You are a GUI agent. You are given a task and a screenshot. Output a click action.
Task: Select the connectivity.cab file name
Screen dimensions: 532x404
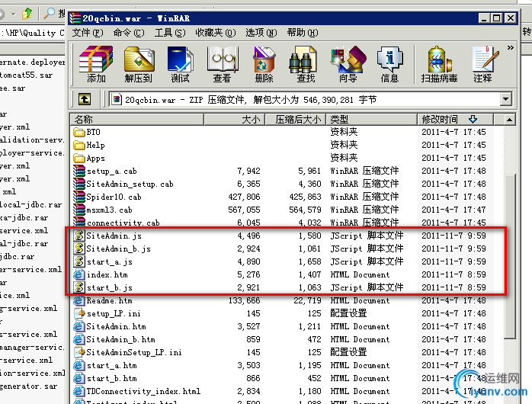[123, 223]
